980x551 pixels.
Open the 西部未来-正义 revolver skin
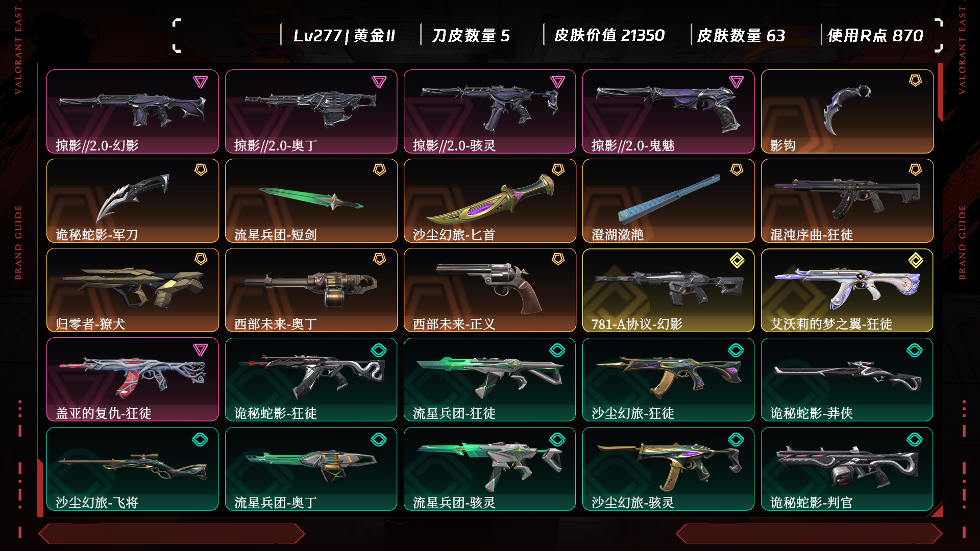pos(490,290)
